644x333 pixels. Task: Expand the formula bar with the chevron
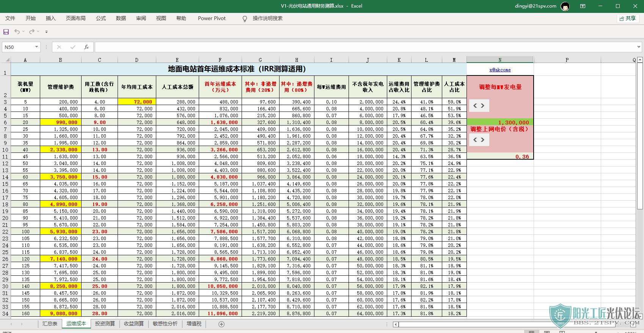(639, 47)
